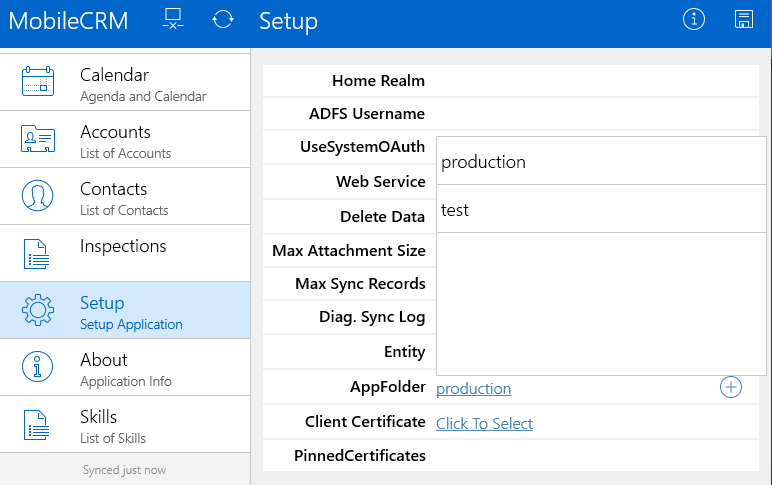Click the 'Synced just now' status text
This screenshot has height=485, width=772.
[x=125, y=470]
